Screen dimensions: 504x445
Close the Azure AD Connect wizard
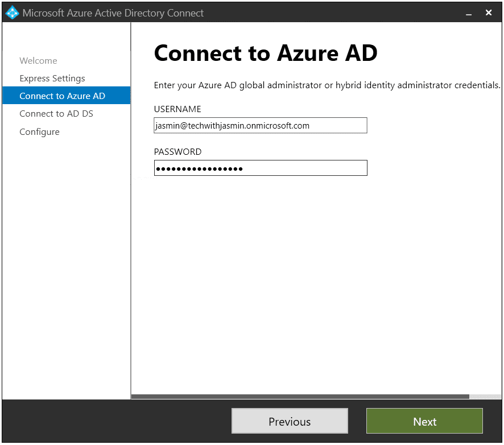point(489,13)
